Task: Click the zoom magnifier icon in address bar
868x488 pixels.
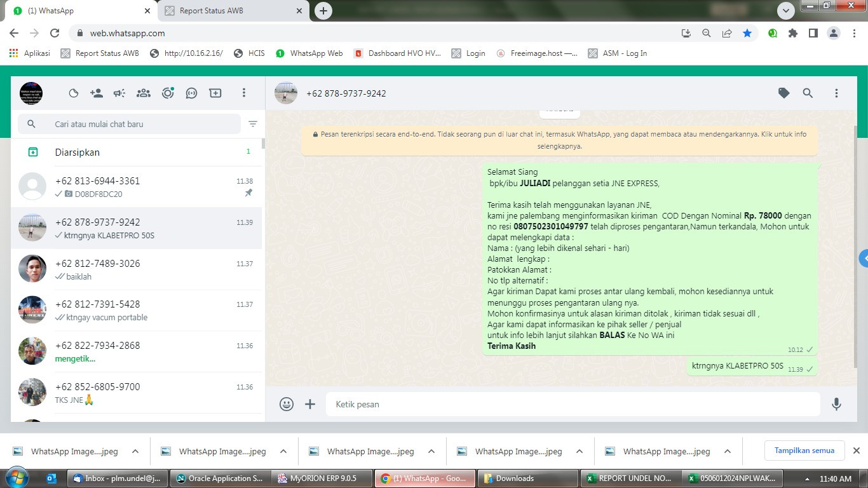Action: (x=707, y=33)
